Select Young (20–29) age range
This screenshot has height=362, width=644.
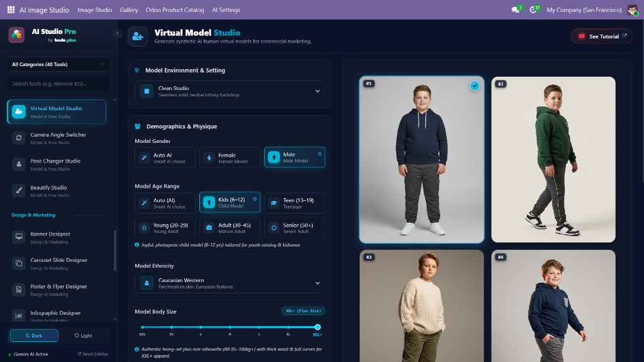click(x=165, y=228)
